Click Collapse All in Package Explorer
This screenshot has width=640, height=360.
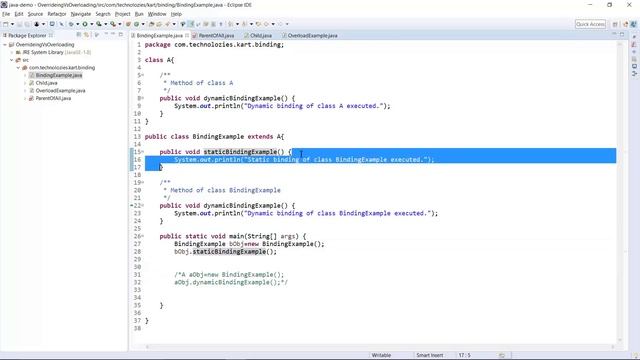point(79,35)
